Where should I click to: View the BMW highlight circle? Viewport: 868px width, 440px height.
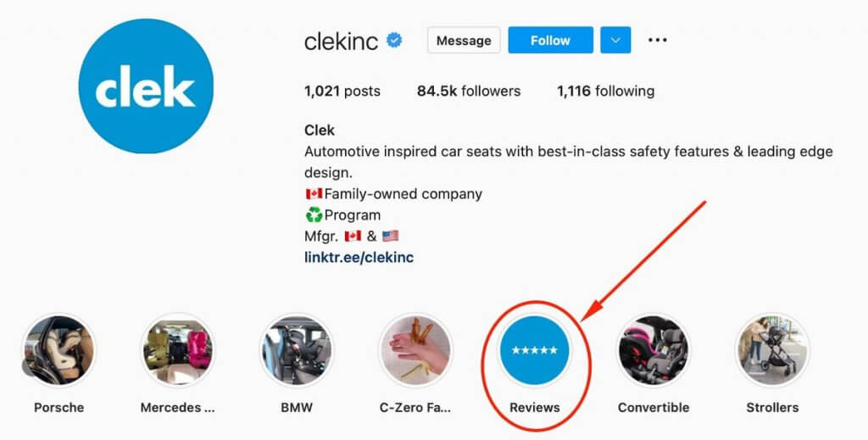coord(297,350)
